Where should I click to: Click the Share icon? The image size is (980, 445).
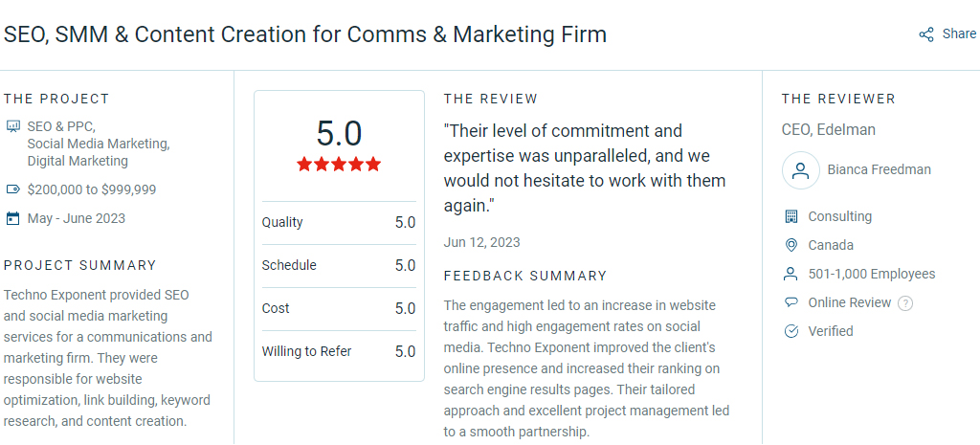point(925,34)
